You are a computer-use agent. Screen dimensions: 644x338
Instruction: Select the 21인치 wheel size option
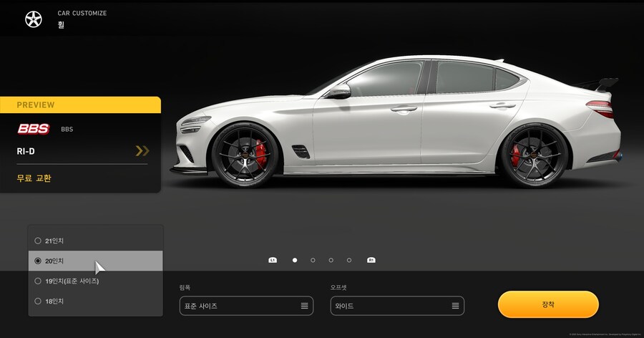[x=38, y=241]
